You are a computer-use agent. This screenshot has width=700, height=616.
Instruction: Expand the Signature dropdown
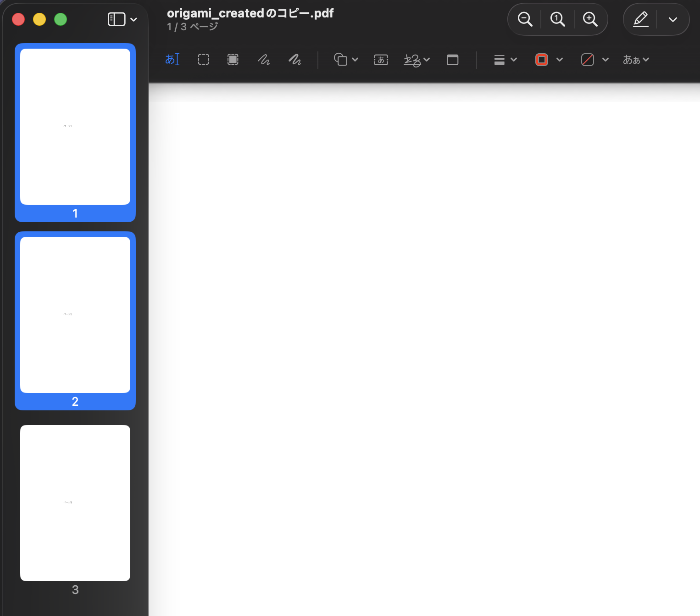417,60
